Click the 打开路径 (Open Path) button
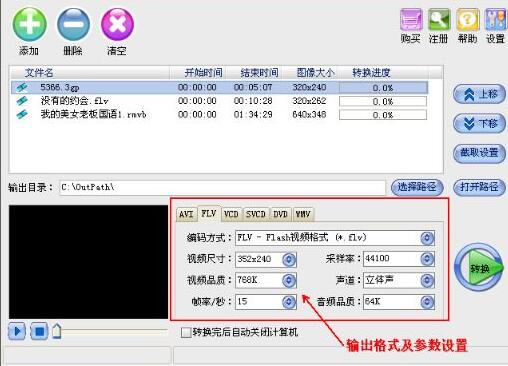508x366 pixels. 479,187
